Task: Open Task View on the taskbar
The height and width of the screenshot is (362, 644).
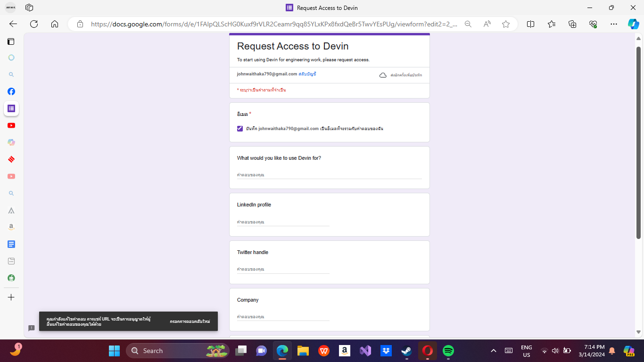Action: tap(241, 351)
